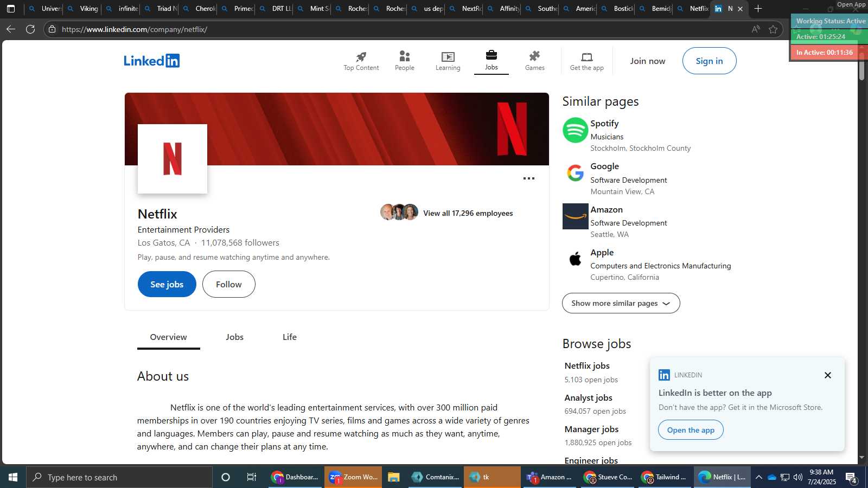868x488 pixels.
Task: Click the browser back arrow
Action: click(x=11, y=29)
